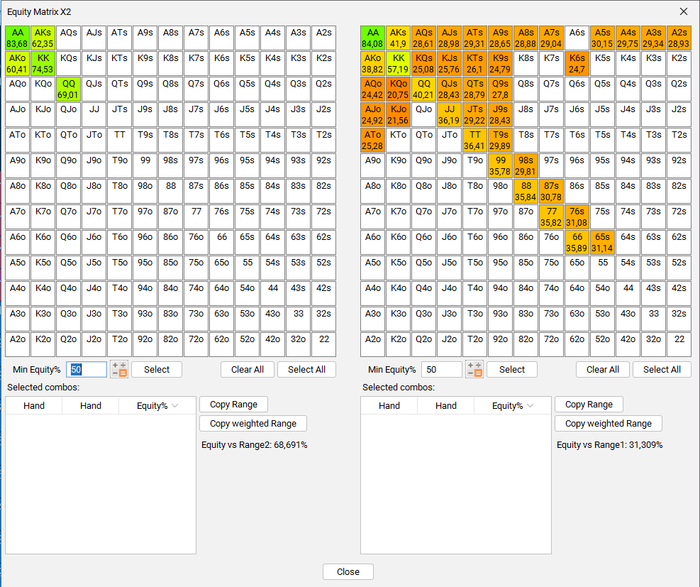Click the left Select All button
This screenshot has height=587, width=700.
307,370
